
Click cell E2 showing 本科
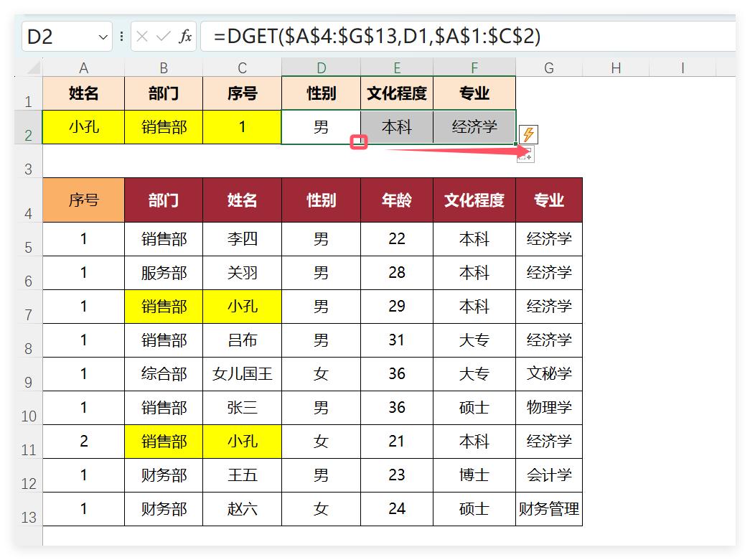[x=396, y=127]
